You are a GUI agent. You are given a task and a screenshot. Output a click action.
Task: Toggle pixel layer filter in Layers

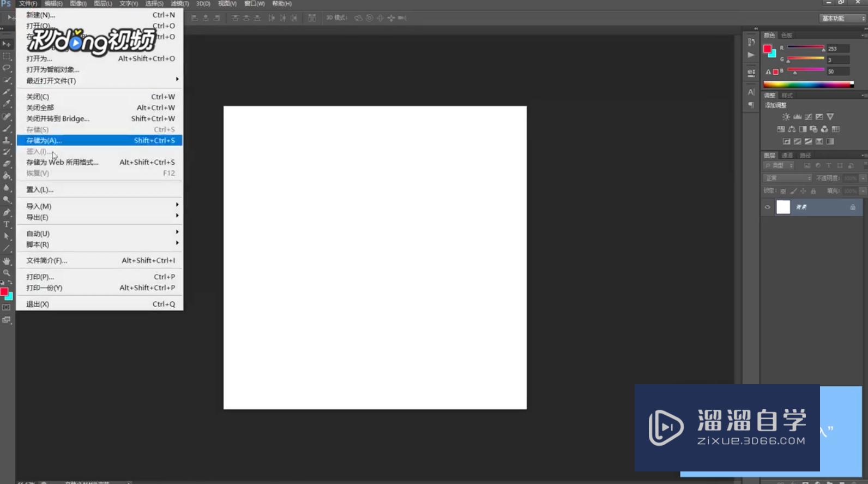click(807, 165)
